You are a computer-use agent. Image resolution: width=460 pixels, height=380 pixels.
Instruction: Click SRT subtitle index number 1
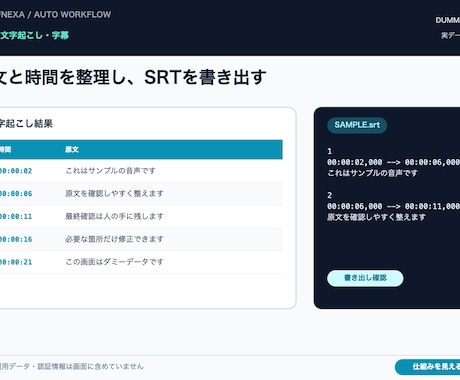[330, 151]
